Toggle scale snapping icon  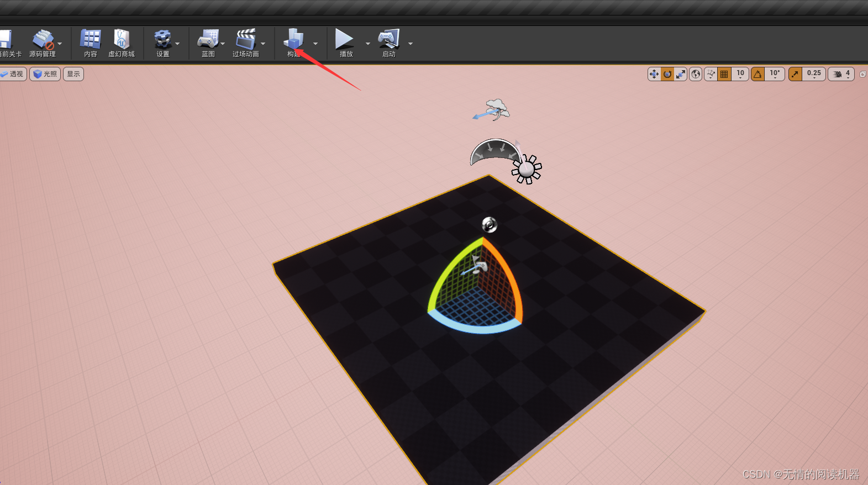tap(795, 74)
